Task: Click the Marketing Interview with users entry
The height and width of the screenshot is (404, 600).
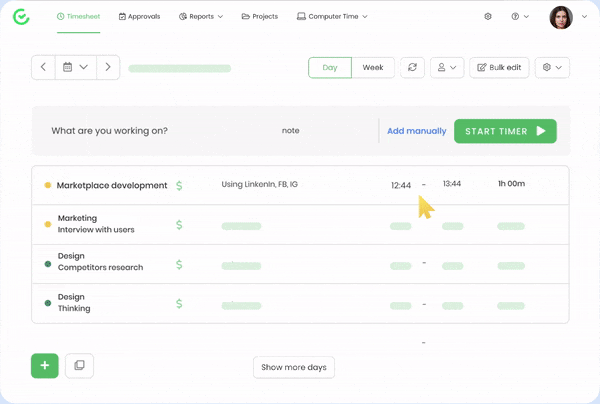Action: 96,224
